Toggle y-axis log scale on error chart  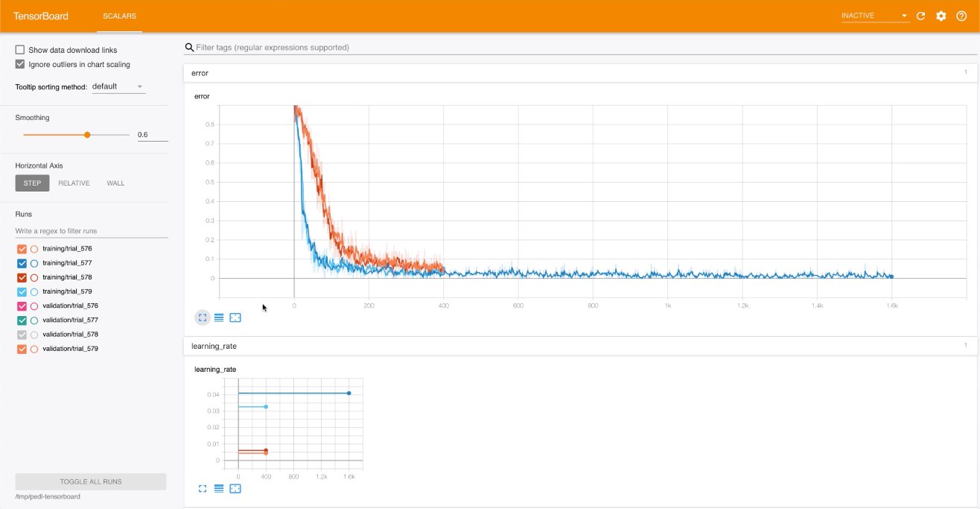click(219, 317)
